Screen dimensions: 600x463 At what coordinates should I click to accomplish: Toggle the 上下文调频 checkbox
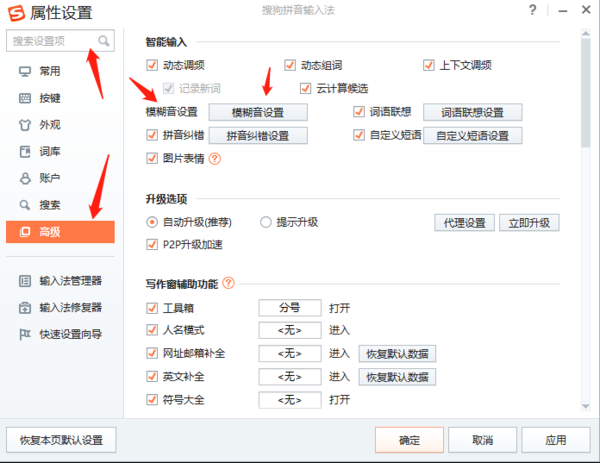[429, 65]
